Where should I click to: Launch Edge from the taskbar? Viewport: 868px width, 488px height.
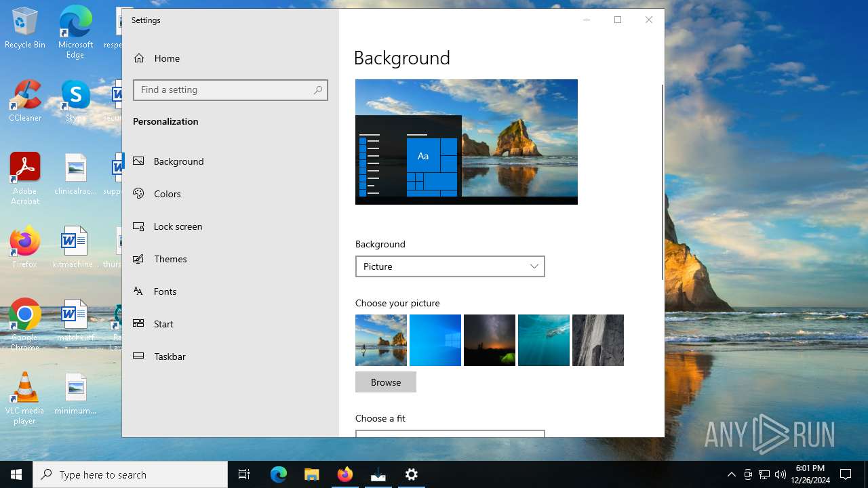[279, 474]
